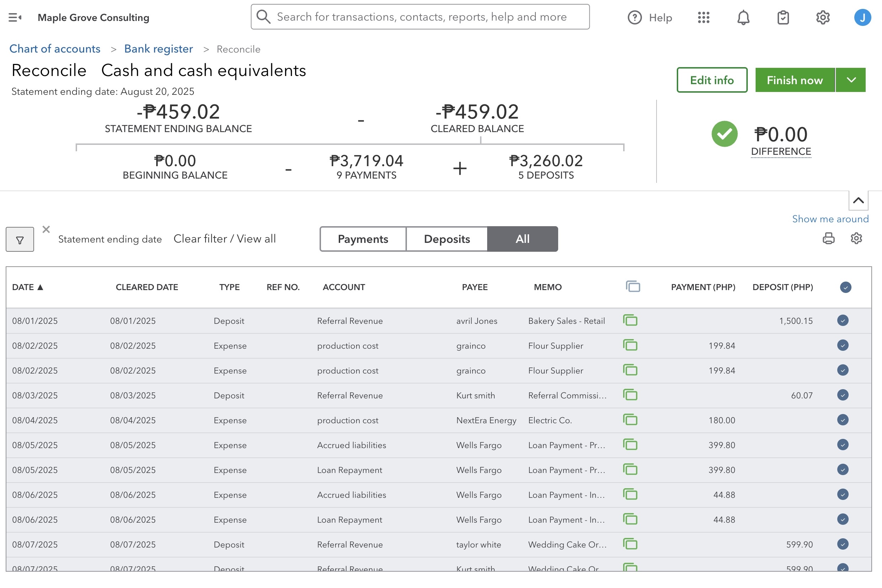Open Show me around link
882x588 pixels.
(830, 219)
